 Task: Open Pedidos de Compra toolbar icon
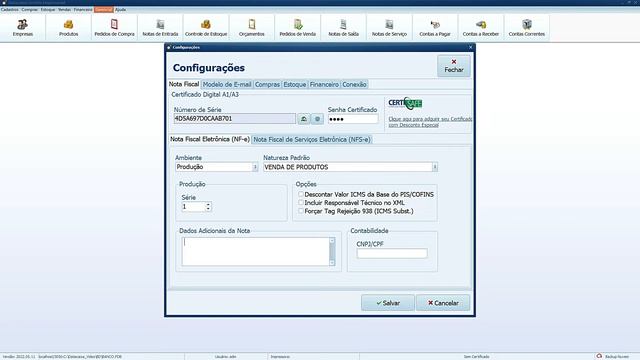114,28
